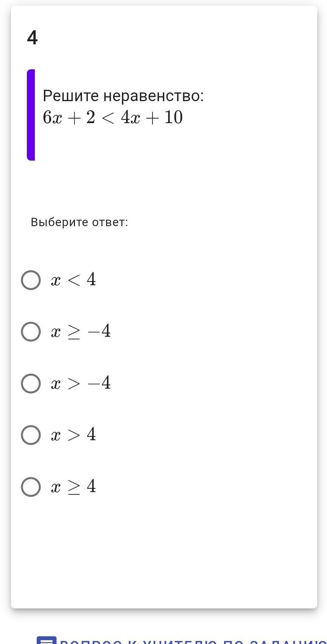Select the radio button for x < 4
Image resolution: width=327 pixels, height=644 pixels.
pyautogui.click(x=31, y=280)
